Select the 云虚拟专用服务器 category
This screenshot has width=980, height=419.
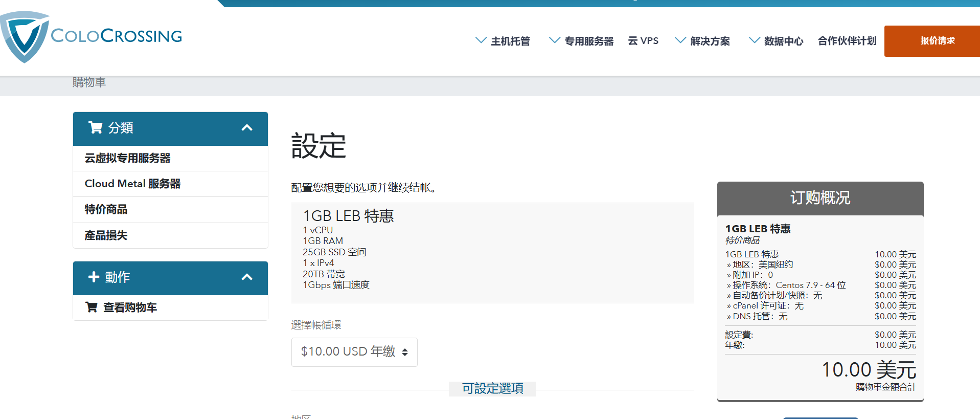(x=128, y=159)
